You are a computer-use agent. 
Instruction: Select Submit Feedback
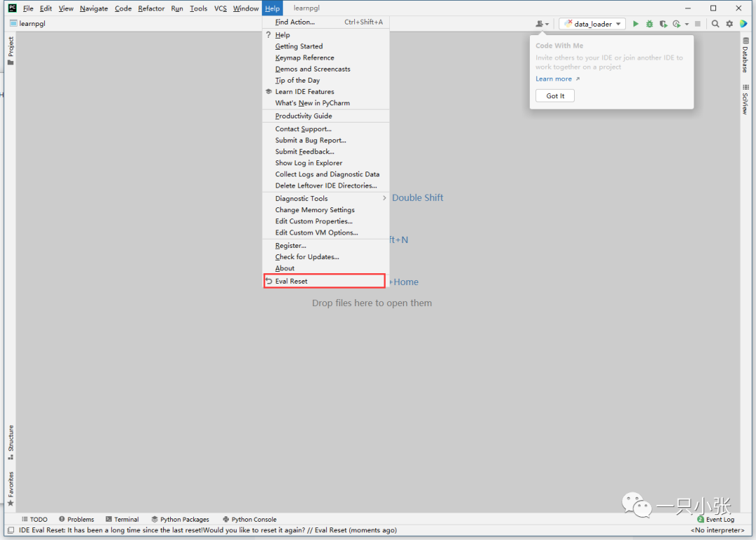326,151
